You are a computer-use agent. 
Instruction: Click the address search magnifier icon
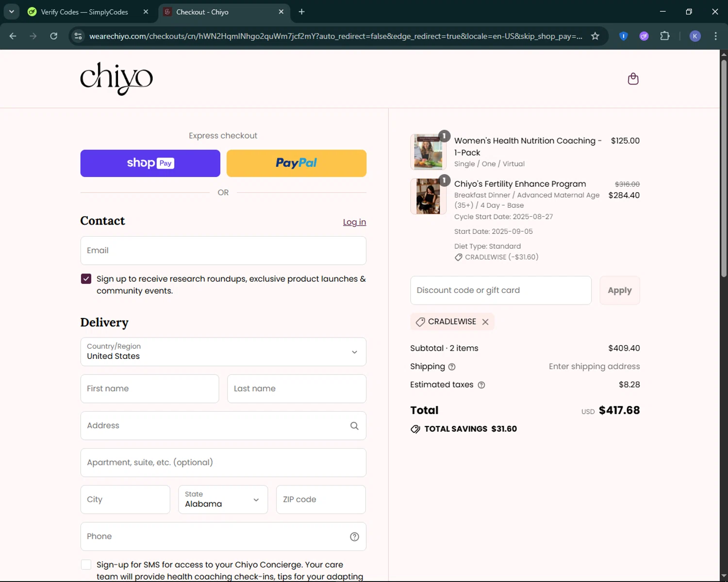click(354, 426)
